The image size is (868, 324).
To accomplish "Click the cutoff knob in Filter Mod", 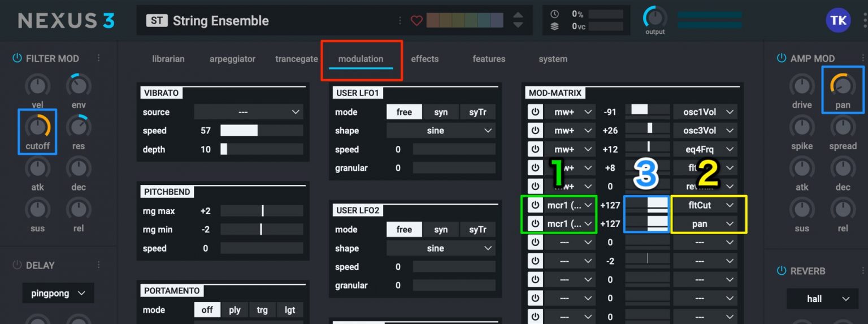I will point(37,127).
